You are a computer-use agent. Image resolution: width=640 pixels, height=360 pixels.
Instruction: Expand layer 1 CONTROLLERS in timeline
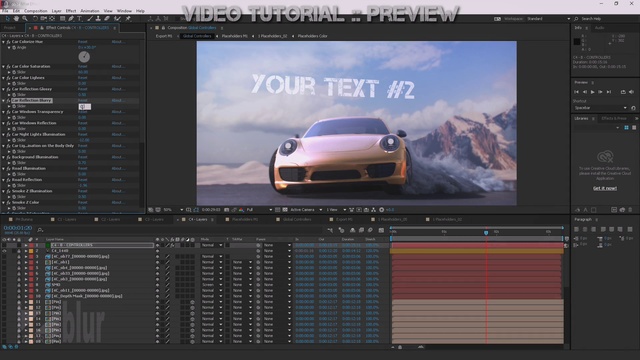point(26,245)
